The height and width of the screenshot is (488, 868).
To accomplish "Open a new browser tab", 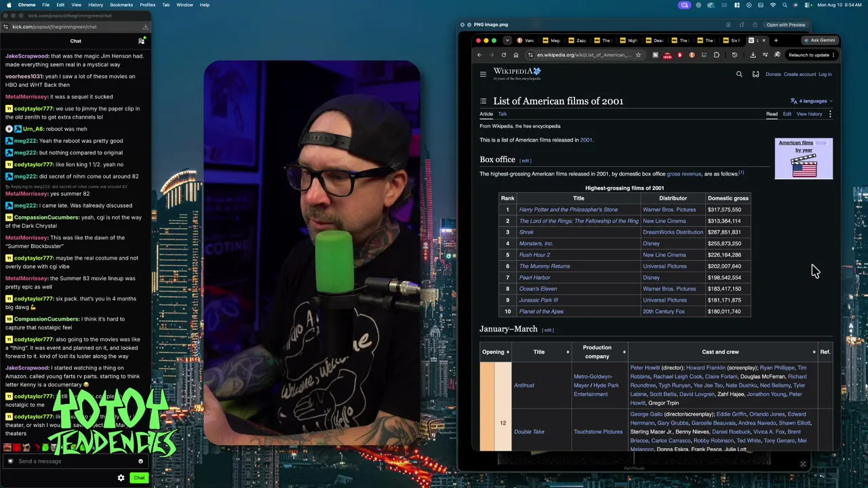I will [x=776, y=40].
